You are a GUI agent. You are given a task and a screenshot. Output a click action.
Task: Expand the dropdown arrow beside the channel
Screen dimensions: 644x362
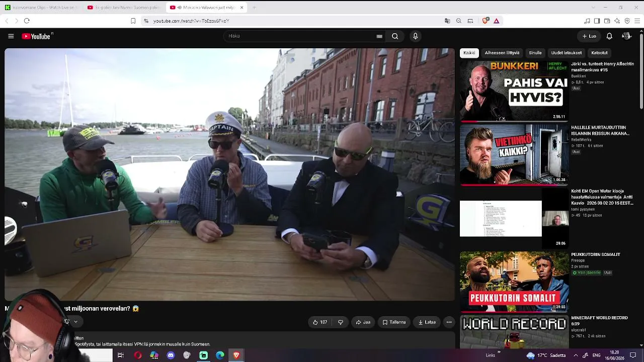click(x=75, y=322)
